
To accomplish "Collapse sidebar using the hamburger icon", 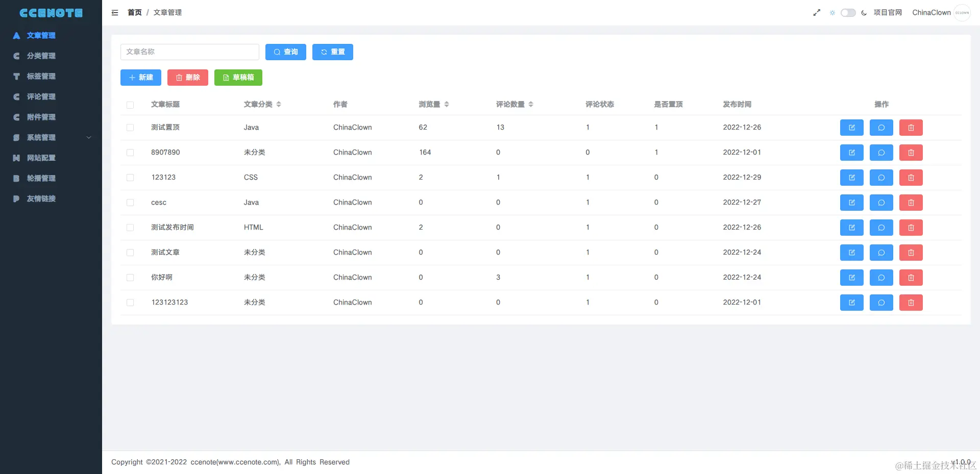I will tap(115, 13).
